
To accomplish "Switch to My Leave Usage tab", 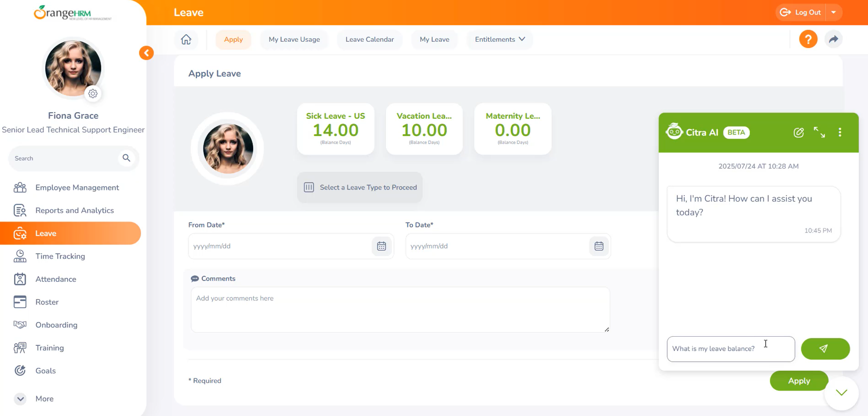I will tap(294, 39).
